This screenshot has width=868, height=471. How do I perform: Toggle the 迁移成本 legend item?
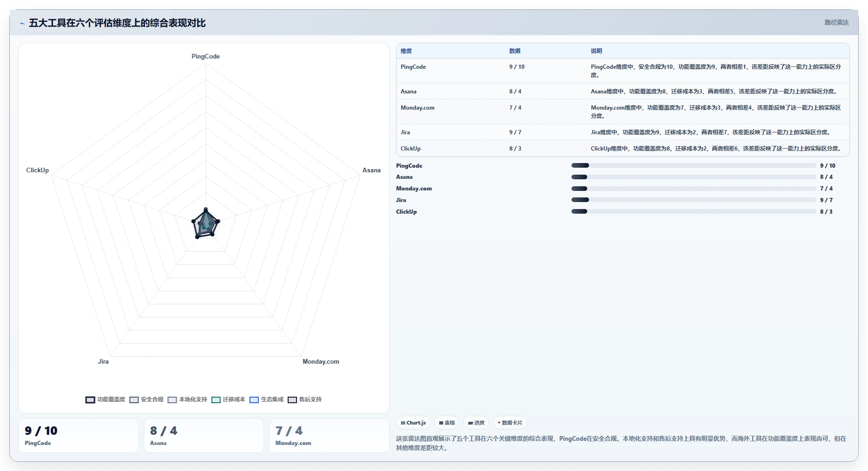pos(228,399)
